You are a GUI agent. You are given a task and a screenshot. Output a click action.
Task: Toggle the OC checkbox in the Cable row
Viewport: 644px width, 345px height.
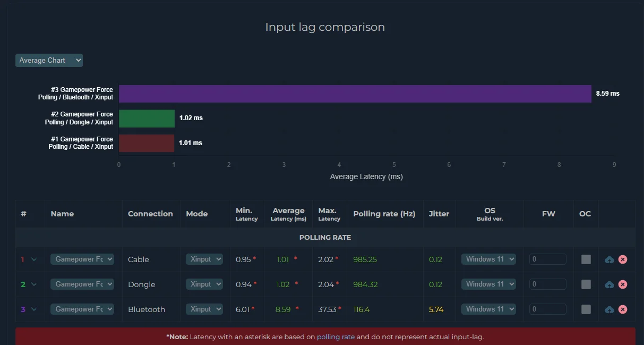click(x=586, y=259)
